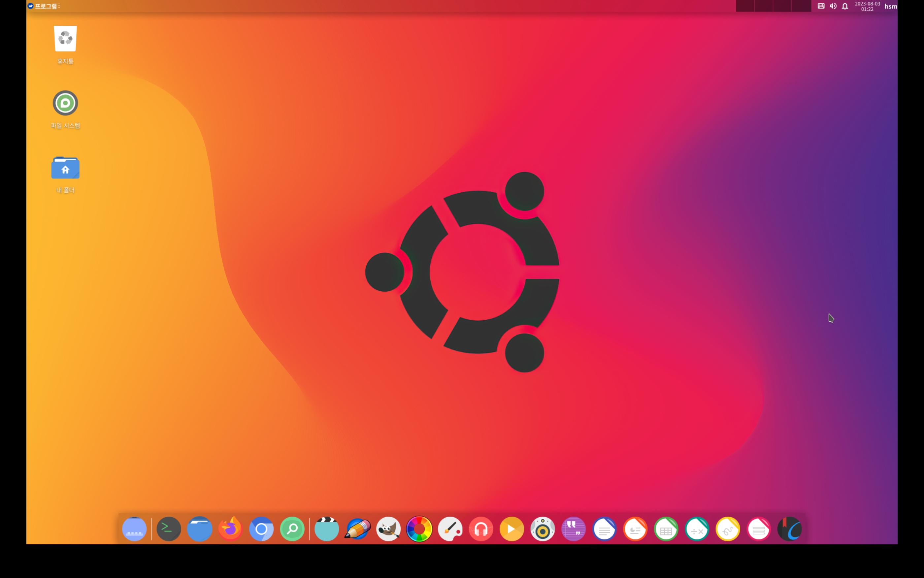Open the 파일 시스템 desktop icon

(x=65, y=103)
